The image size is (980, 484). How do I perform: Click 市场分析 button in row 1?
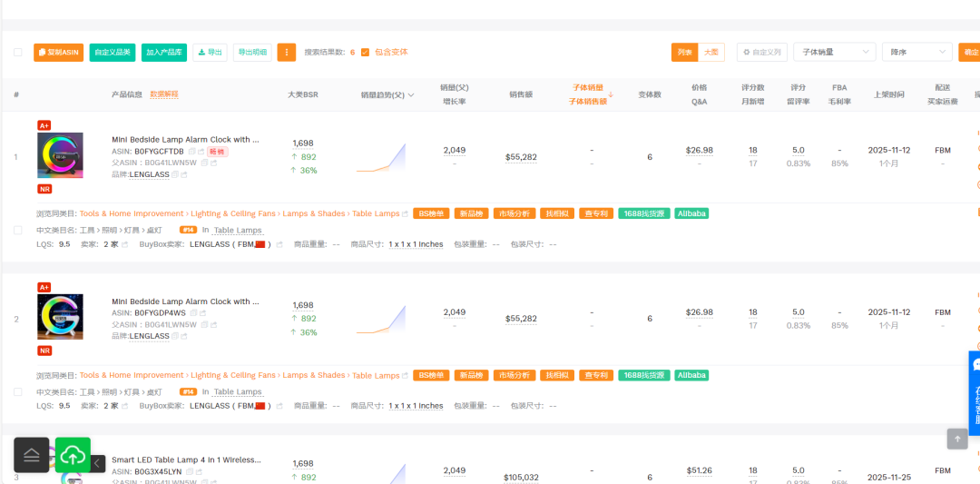(514, 214)
